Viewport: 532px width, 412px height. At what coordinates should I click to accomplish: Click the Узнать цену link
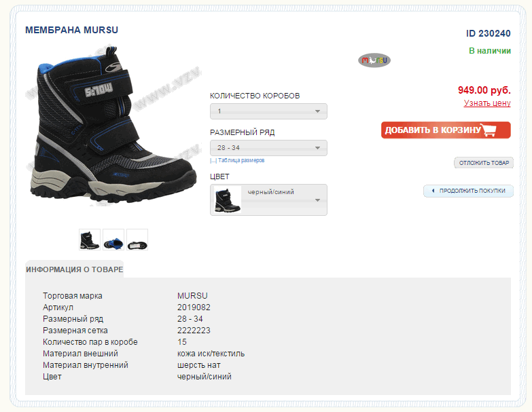[x=487, y=103]
